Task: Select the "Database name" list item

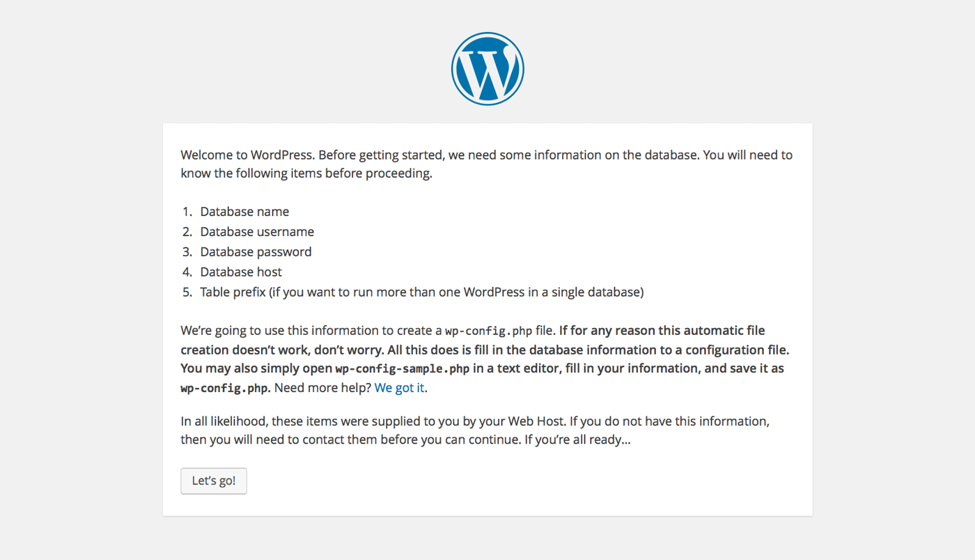Action: coord(244,212)
